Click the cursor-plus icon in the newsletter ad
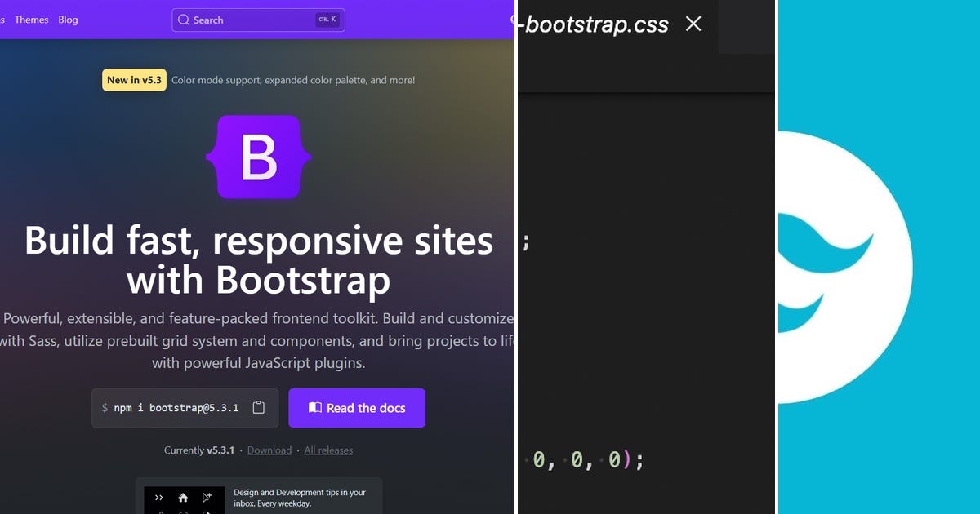Image resolution: width=980 pixels, height=514 pixels. tap(205, 496)
